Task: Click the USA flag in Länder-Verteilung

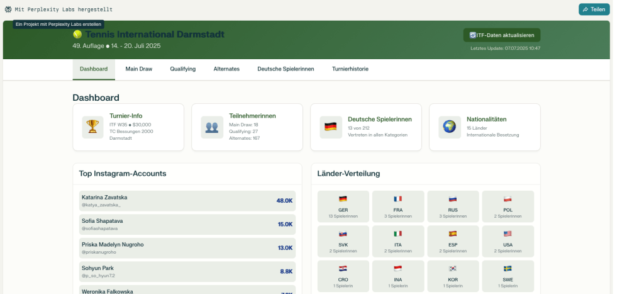Action: [508, 234]
